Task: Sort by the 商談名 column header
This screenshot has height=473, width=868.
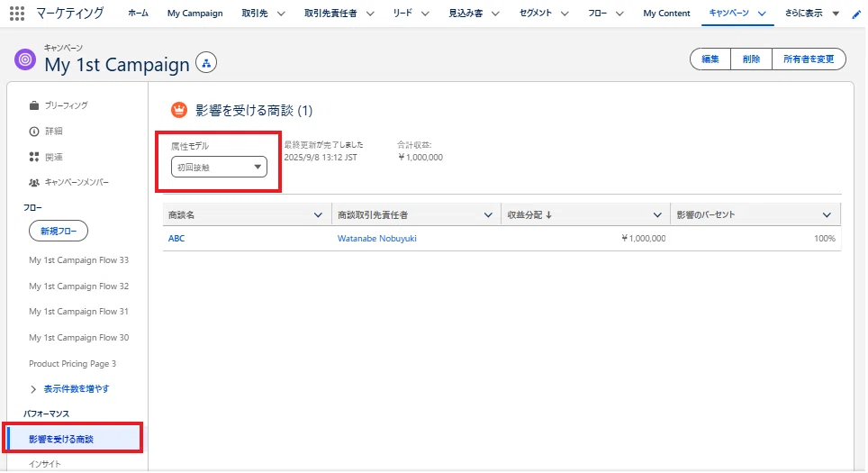Action: click(182, 215)
